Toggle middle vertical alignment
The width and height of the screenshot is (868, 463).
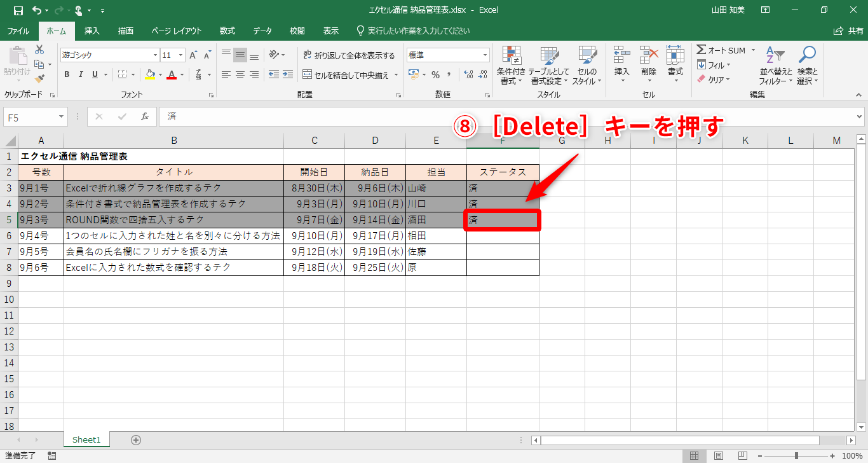(x=240, y=55)
